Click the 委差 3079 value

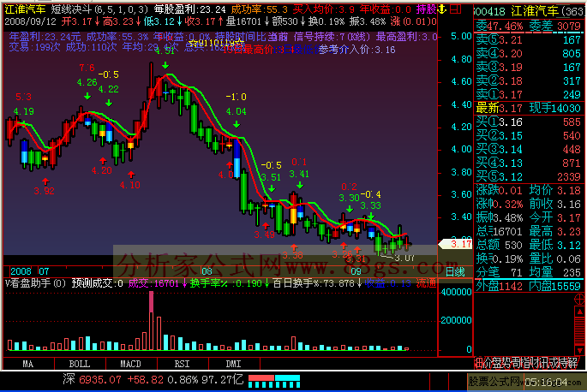pyautogui.click(x=554, y=27)
